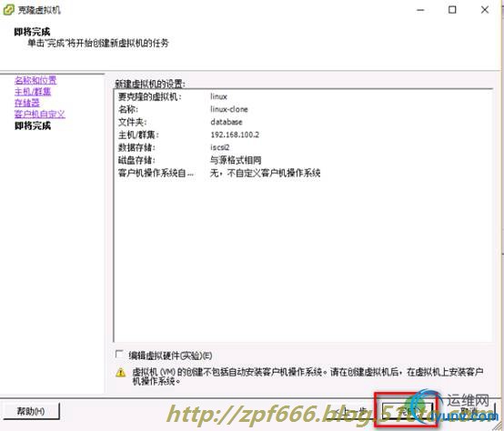The width and height of the screenshot is (504, 431).
Task: Click the 上一步 back button
Action: point(351,411)
